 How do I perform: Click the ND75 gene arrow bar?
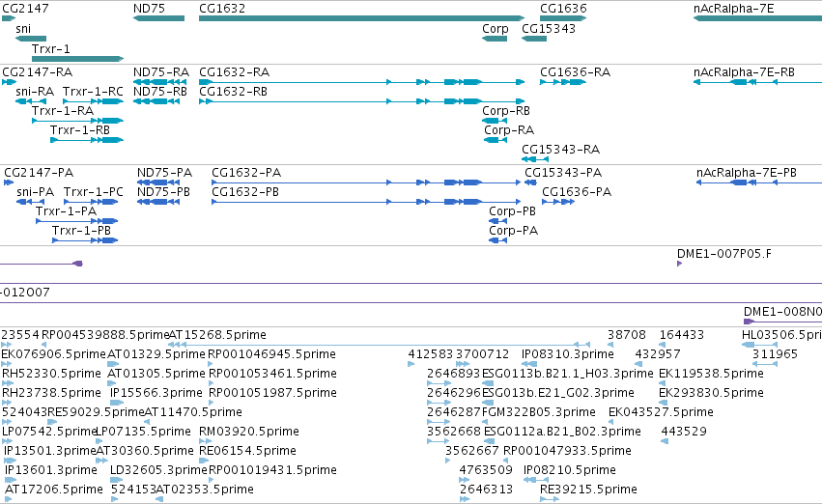coord(158,18)
